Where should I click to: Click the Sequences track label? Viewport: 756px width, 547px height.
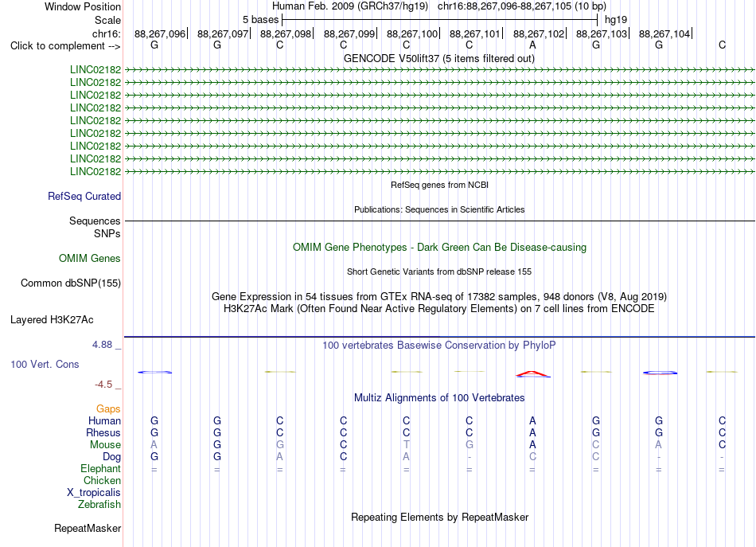tap(95, 221)
